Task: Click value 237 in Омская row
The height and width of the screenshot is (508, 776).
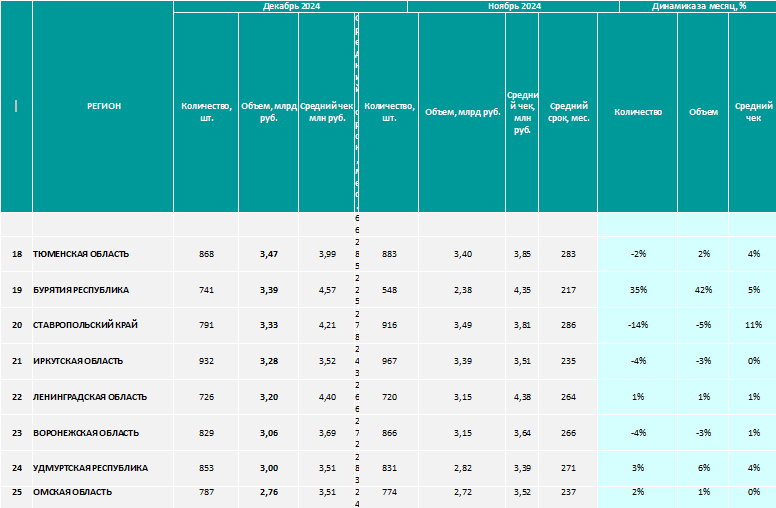Action: coord(568,492)
